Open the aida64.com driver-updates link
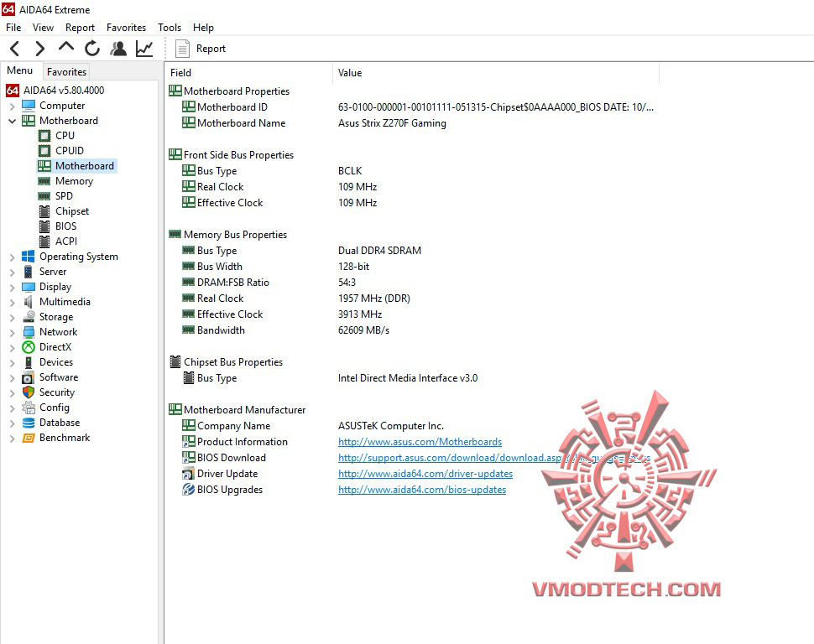814x644 pixels. [425, 474]
